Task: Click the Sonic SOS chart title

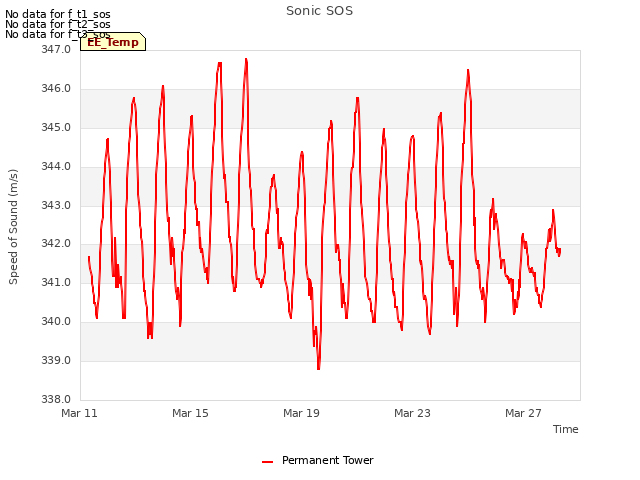Action: pyautogui.click(x=319, y=11)
